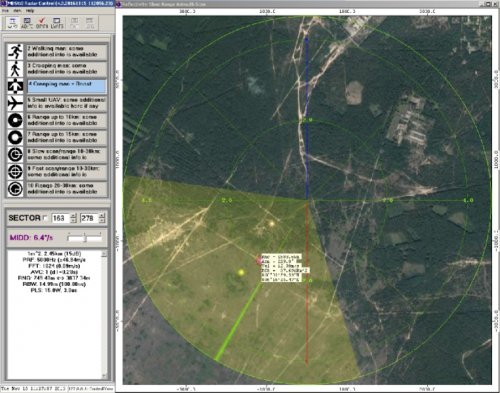The width and height of the screenshot is (500, 393).
Task: Pick the Range 20-30km mode icon
Action: click(15, 189)
